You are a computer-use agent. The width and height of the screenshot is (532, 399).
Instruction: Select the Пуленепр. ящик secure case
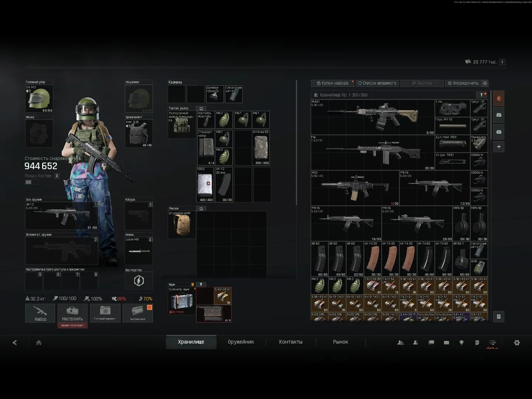(182, 301)
